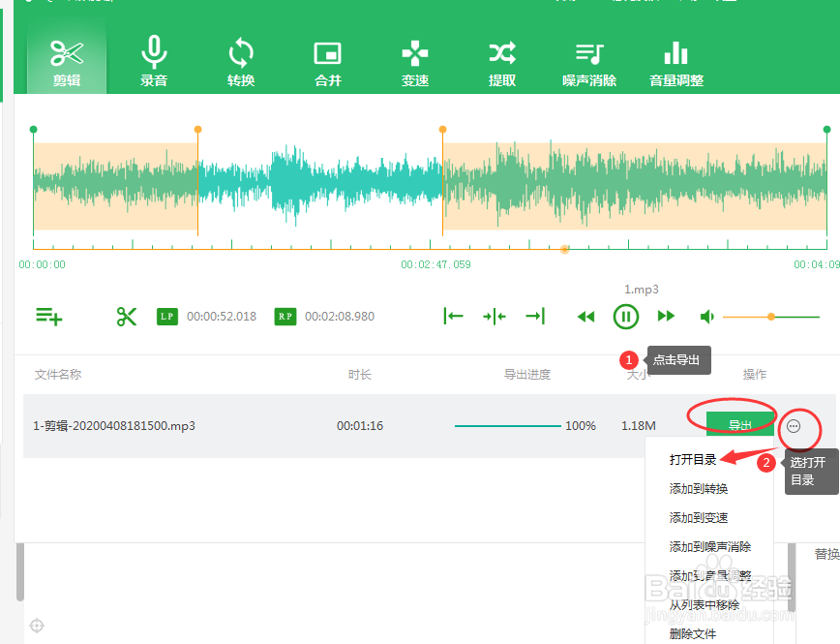
Task: Choose 添加到转换 menu entry
Action: 698,488
